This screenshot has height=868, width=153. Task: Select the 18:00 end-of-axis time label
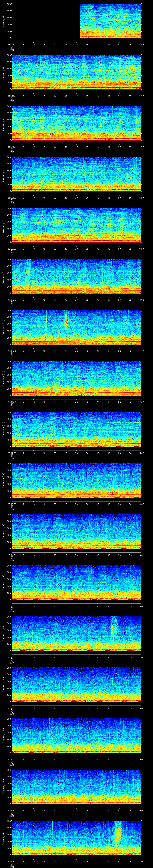tap(141, 708)
